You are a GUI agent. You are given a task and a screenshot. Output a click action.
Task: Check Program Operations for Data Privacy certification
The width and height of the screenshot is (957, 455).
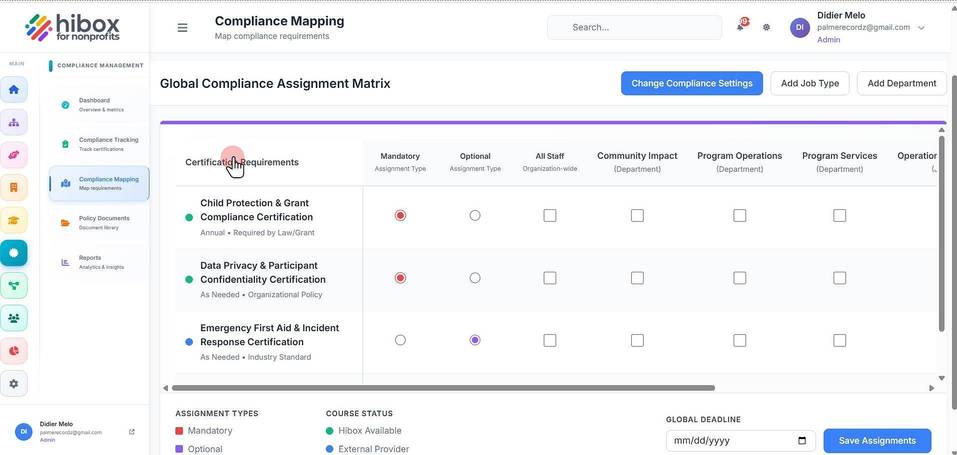tap(740, 278)
